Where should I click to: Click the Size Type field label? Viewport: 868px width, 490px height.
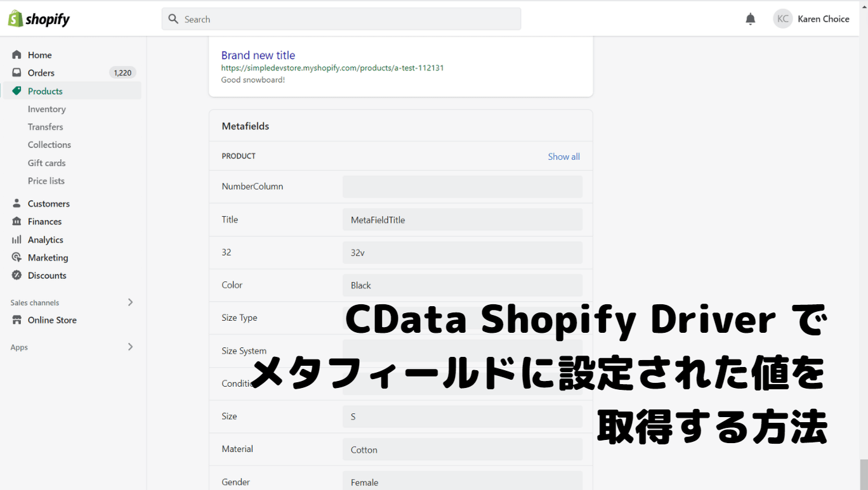[239, 318]
